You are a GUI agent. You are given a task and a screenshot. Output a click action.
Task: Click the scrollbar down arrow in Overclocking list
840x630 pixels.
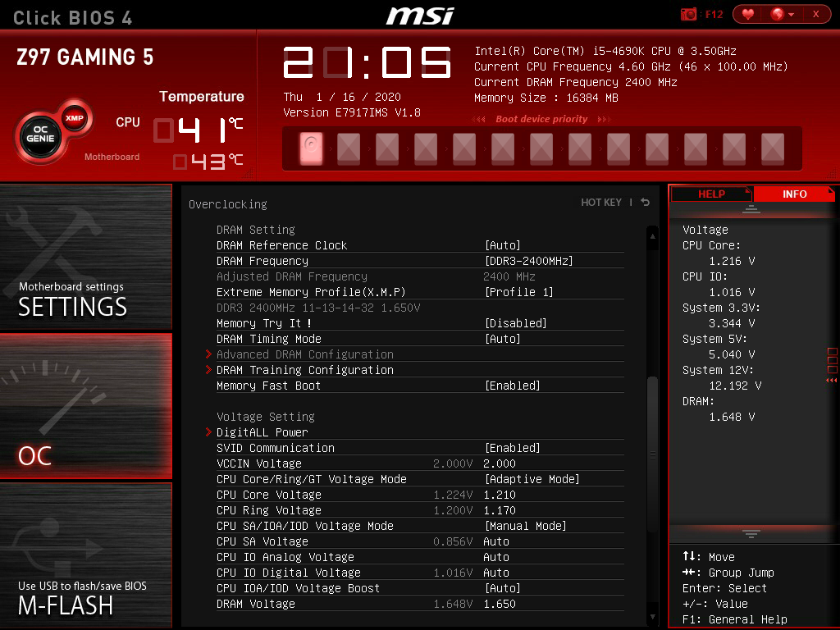pyautogui.click(x=652, y=617)
